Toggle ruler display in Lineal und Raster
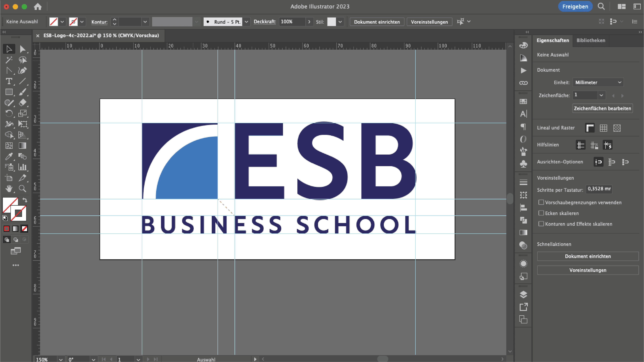Viewport: 644px width, 362px height. [590, 128]
